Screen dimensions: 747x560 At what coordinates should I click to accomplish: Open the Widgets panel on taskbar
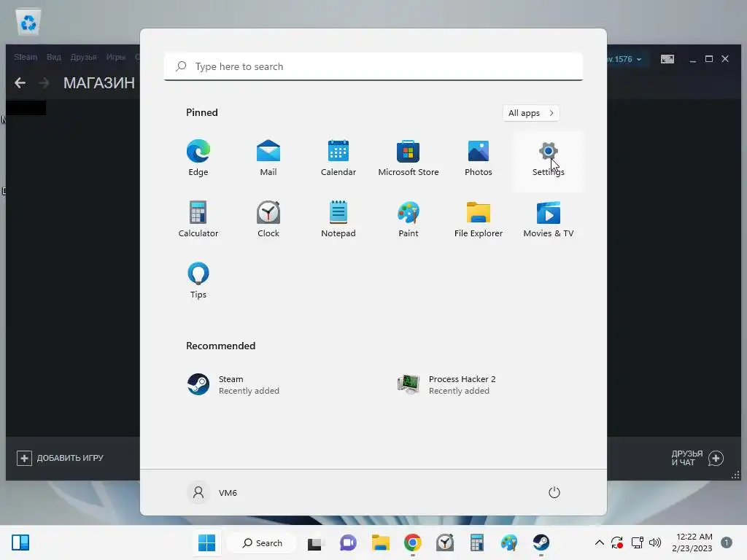click(x=20, y=542)
